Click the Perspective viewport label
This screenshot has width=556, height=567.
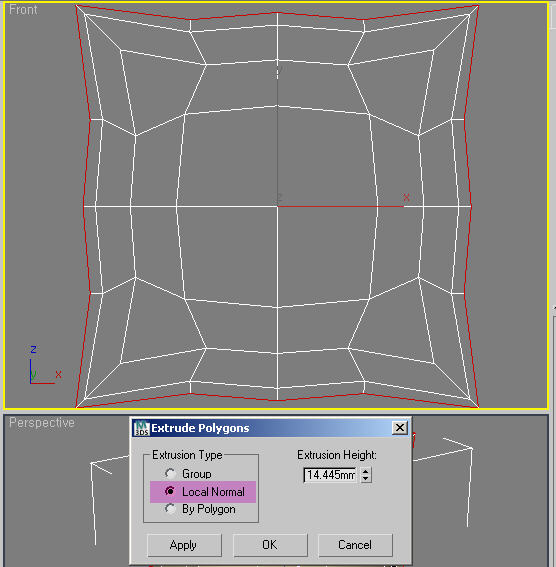[42, 423]
